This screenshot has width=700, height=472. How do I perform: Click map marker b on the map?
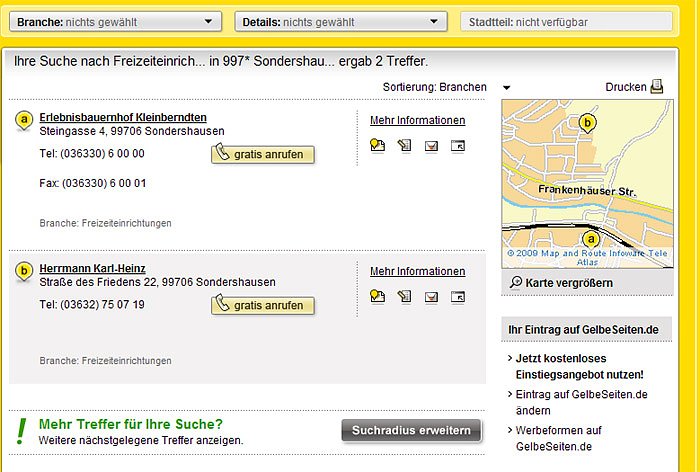588,123
